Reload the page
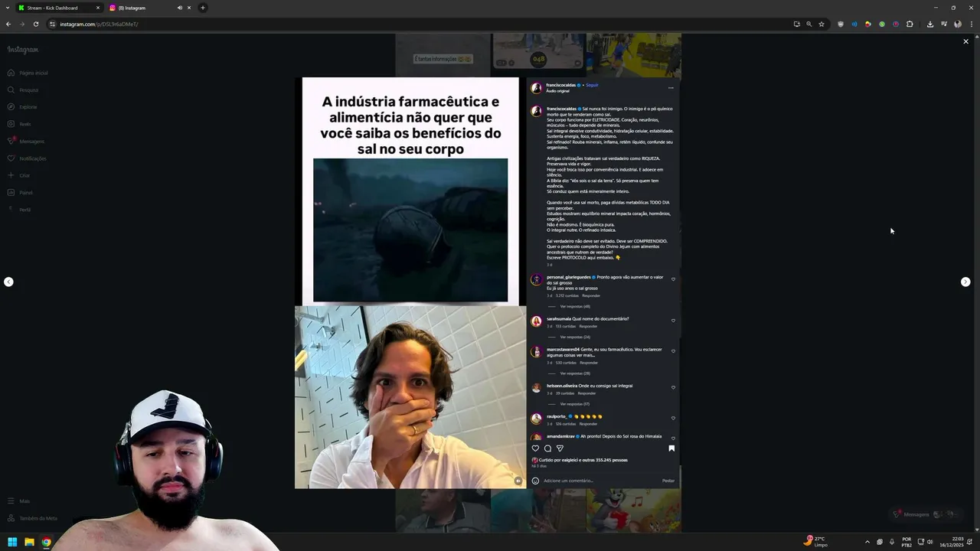 35,24
